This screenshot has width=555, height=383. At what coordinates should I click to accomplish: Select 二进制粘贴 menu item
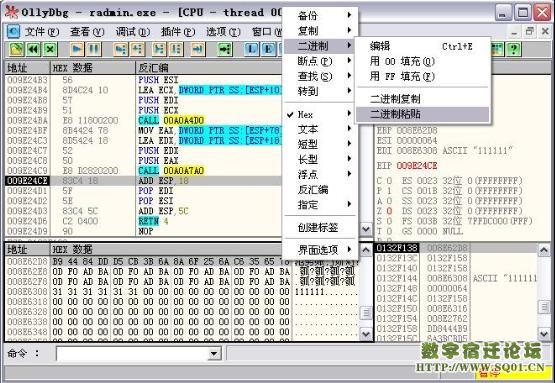tap(423, 114)
